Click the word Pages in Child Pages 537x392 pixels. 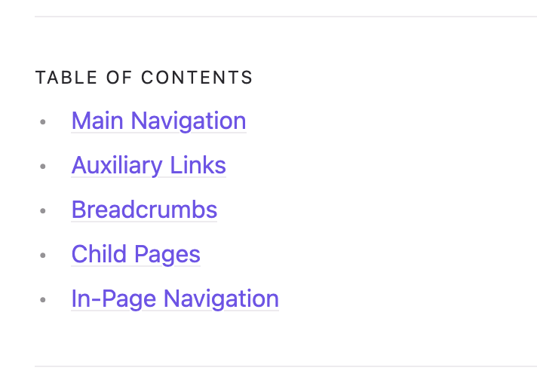coord(167,254)
